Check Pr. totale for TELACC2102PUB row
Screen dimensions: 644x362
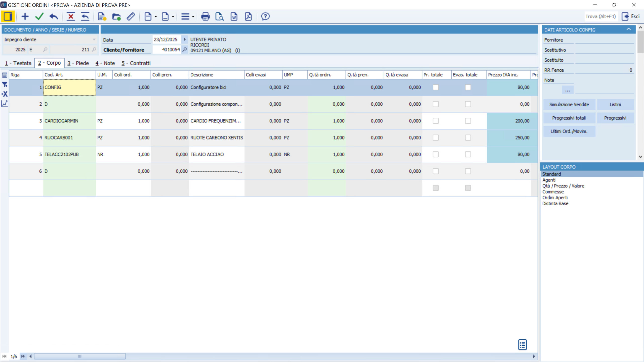click(435, 154)
